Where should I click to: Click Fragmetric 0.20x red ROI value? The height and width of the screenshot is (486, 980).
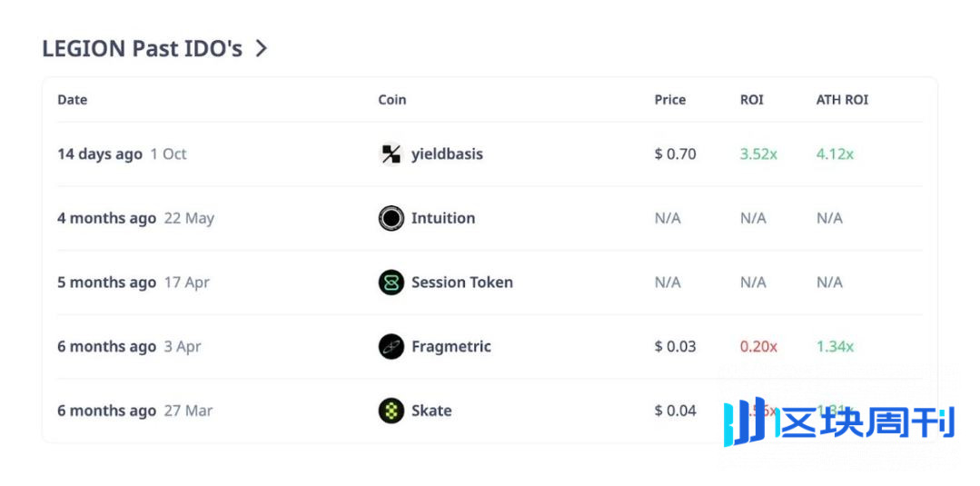758,346
